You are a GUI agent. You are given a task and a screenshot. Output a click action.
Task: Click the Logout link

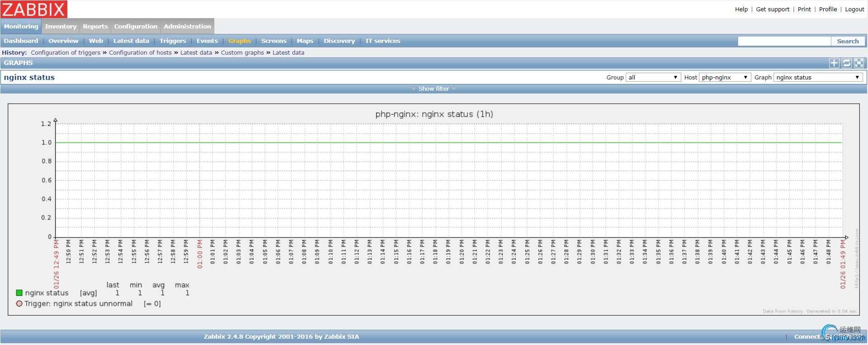pos(854,9)
